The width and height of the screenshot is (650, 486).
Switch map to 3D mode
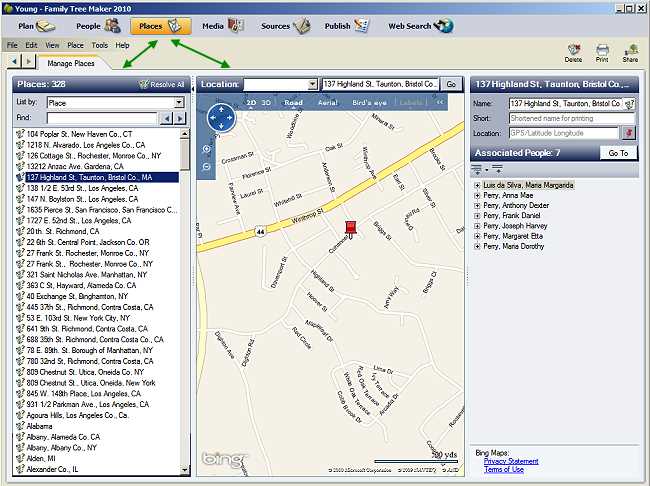(x=266, y=102)
